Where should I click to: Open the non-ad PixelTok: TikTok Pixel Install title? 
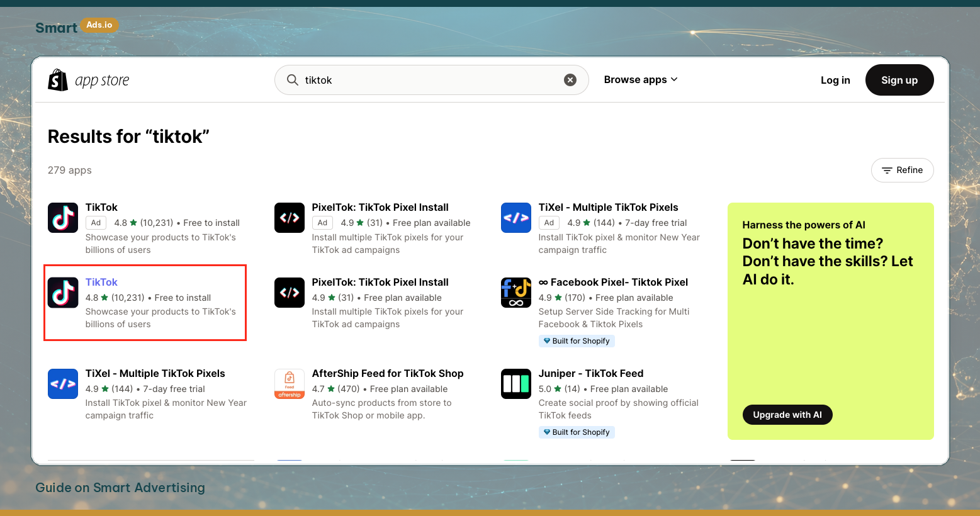point(380,283)
